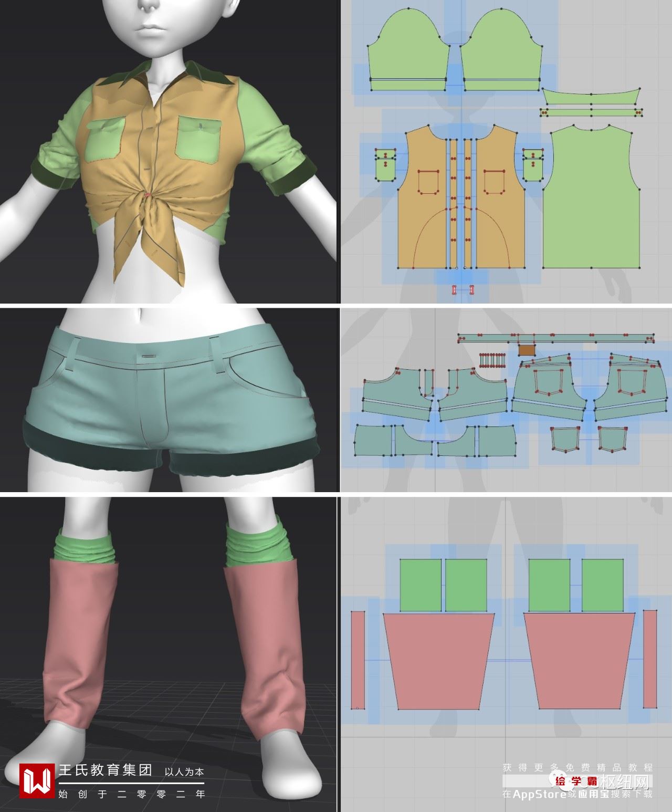Select the right pink leg warmer trapezoid pattern
This screenshot has width=672, height=812.
[579, 661]
